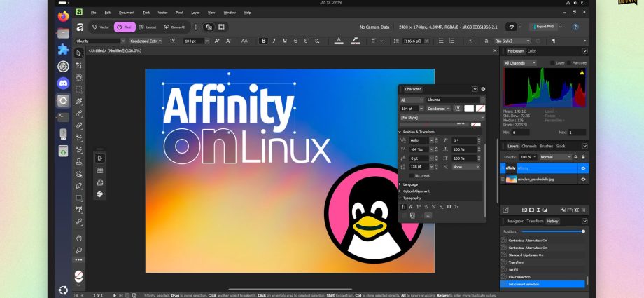This screenshot has height=298, width=644.
Task: Switch to the Vector persona
Action: (x=101, y=27)
